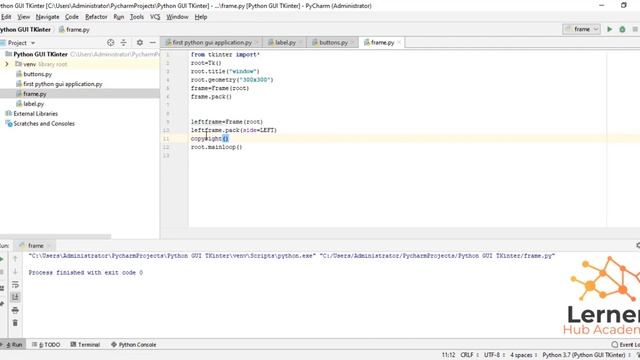Viewport: 640px width, 360px height.
Task: Select Python GUI TKinter project root
Action: coord(40,54)
